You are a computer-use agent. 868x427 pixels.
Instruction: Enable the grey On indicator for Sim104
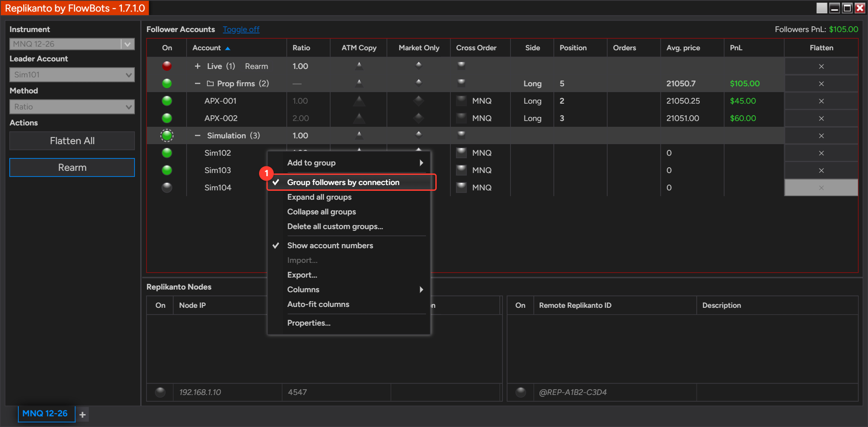(x=167, y=187)
